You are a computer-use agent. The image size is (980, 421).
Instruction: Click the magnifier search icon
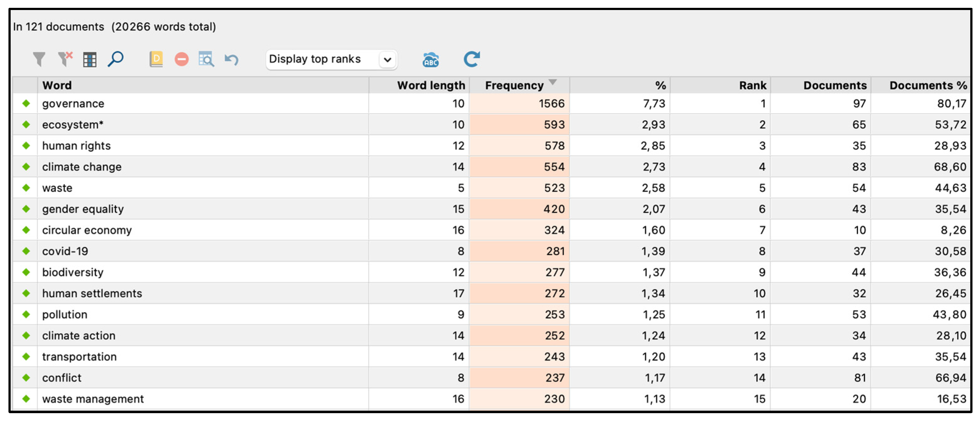tap(116, 59)
